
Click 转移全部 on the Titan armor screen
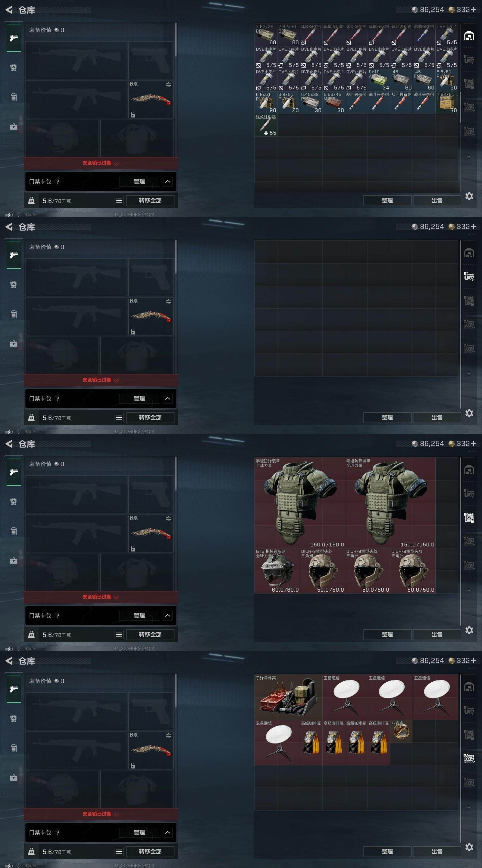coord(150,634)
